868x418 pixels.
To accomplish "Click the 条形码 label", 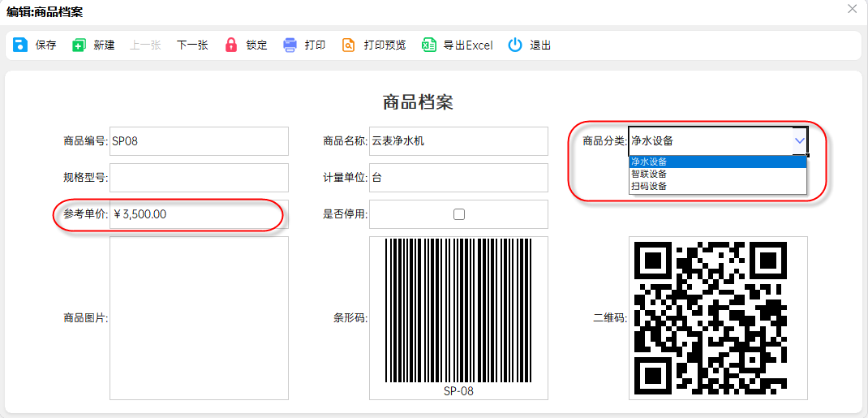I will click(351, 318).
